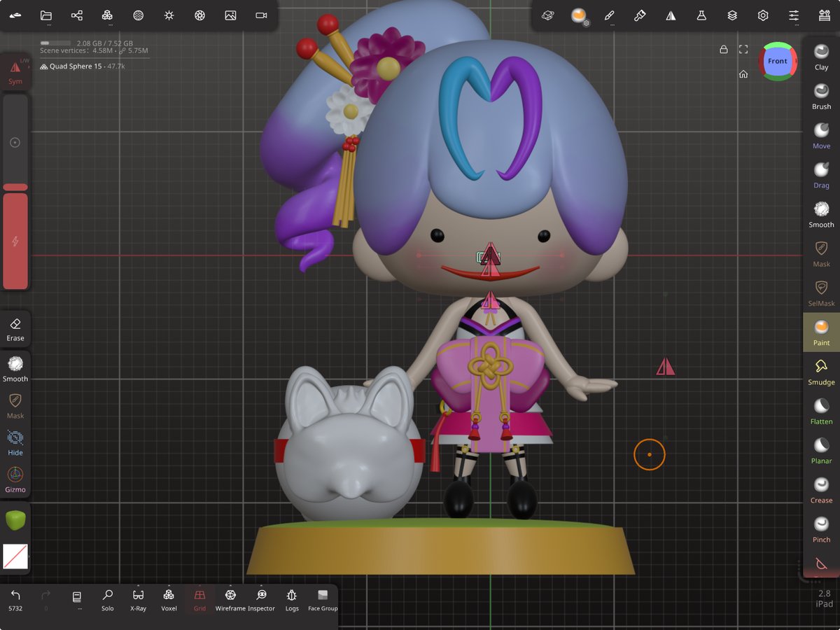Image resolution: width=840 pixels, height=630 pixels.
Task: Select the Move tool
Action: click(x=821, y=135)
